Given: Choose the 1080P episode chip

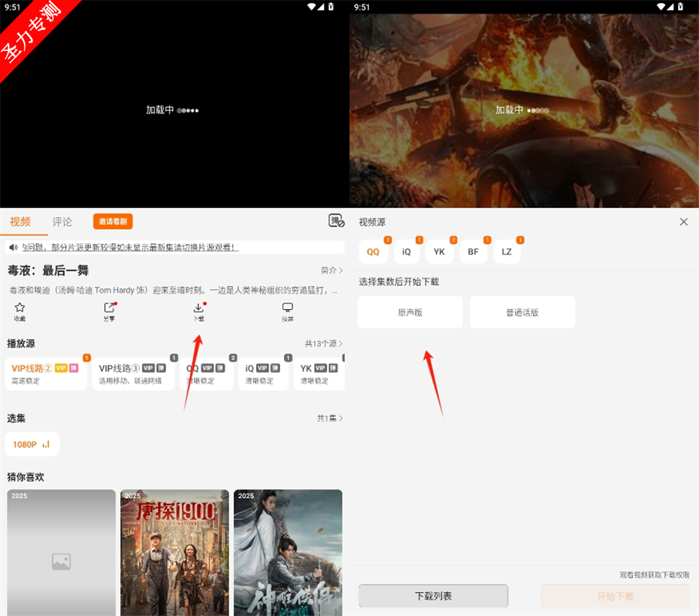Looking at the screenshot, I should tap(32, 444).
